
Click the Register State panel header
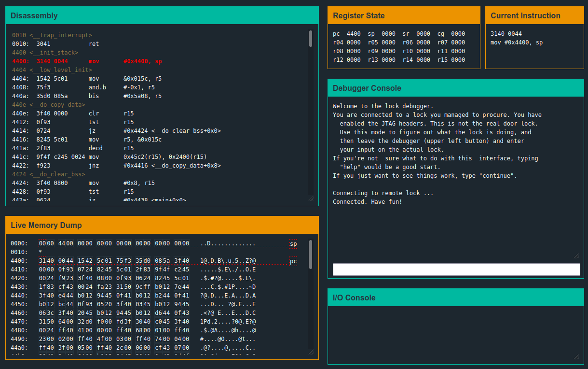pos(404,15)
